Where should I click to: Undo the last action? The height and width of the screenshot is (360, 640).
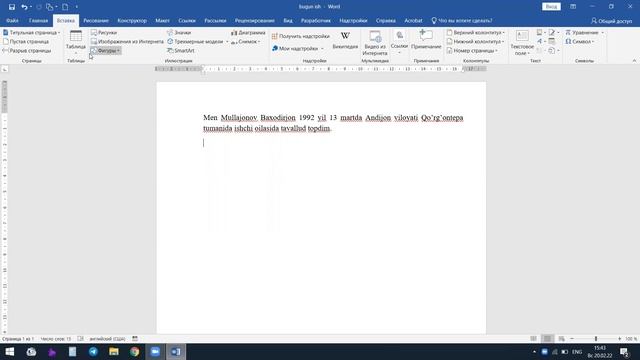[24, 7]
